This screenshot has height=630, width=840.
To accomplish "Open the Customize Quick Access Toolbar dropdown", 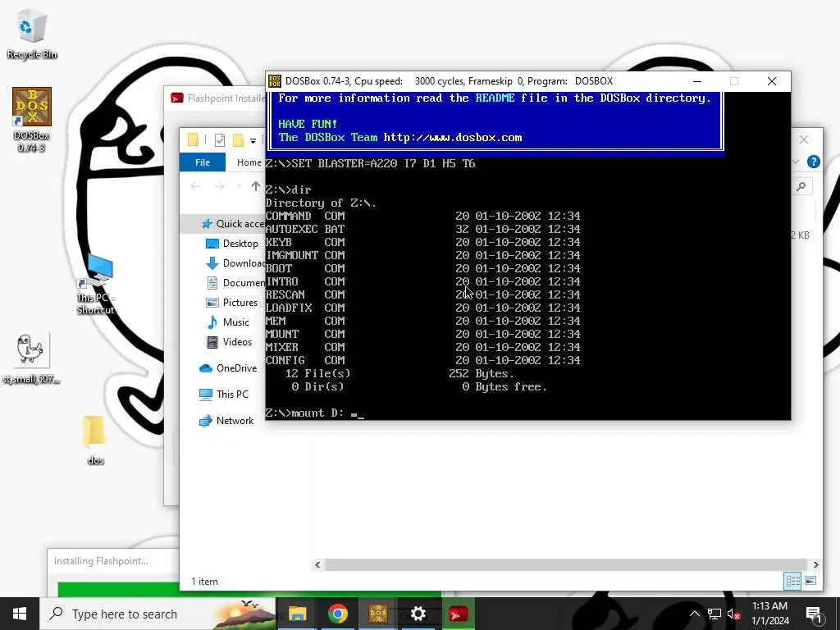I will (253, 141).
